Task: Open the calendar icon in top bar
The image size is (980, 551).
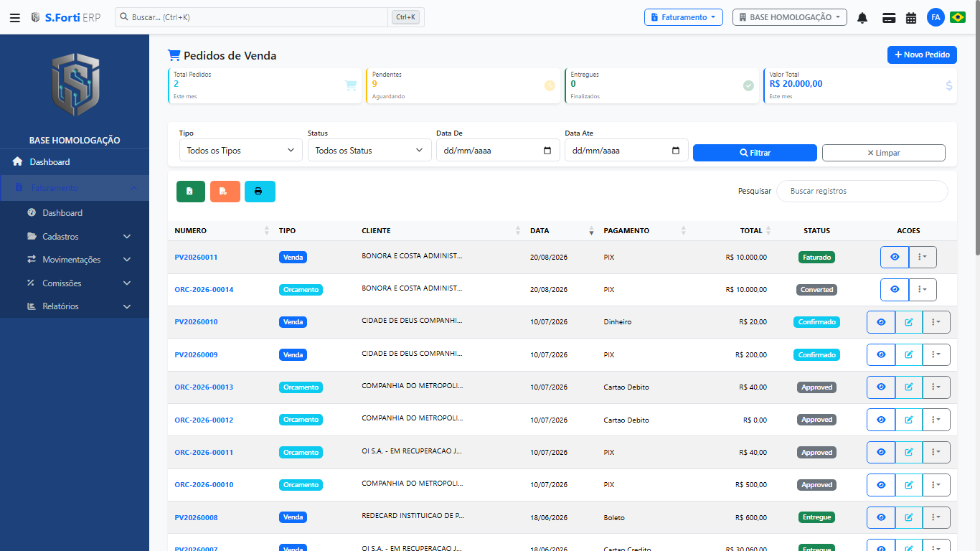Action: 911,17
